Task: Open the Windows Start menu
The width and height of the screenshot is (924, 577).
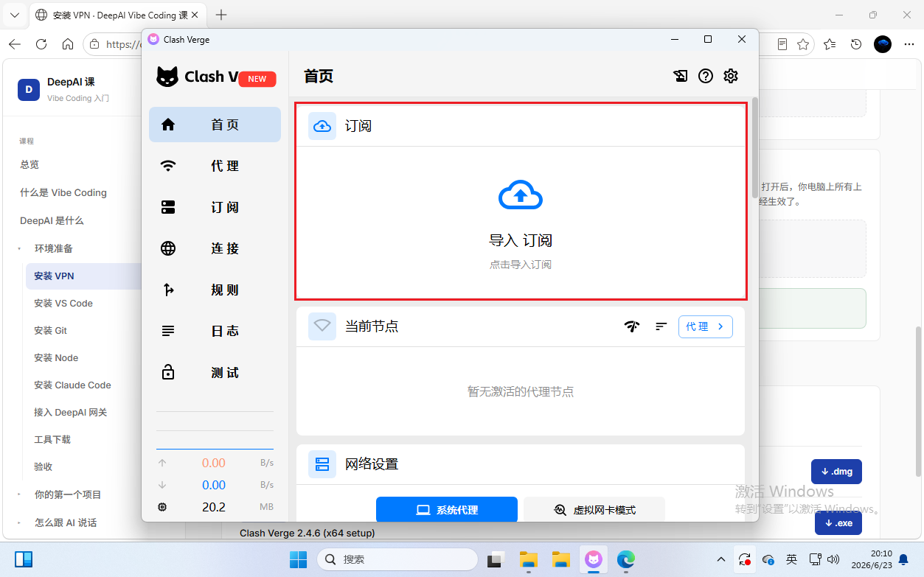Action: [x=298, y=559]
